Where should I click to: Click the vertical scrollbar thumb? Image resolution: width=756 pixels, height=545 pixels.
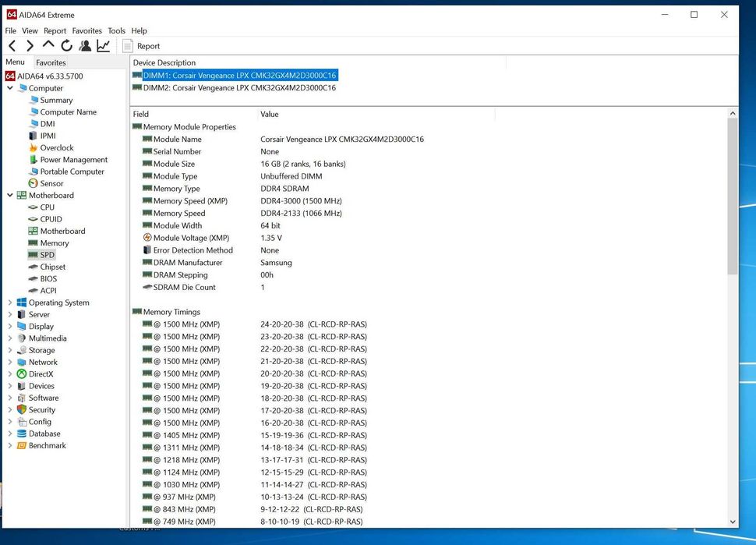pos(733,196)
